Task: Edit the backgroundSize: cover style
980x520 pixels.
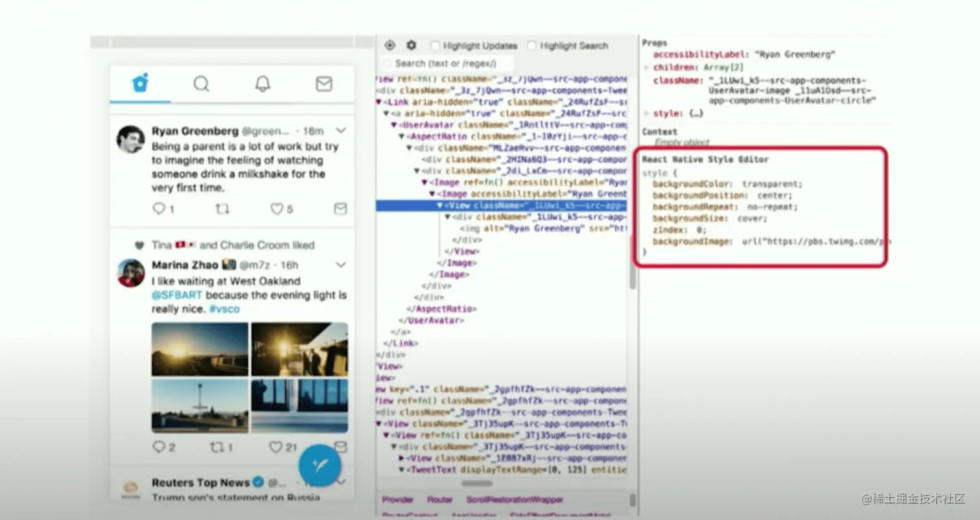Action: click(x=710, y=219)
